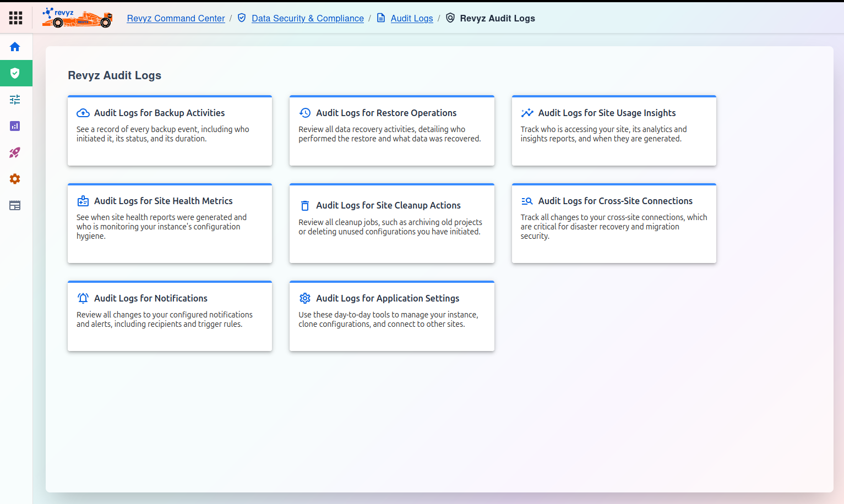Screen dimensions: 844x504
Task: View Audit Logs for Cross-Site Connections
Action: [x=613, y=223]
